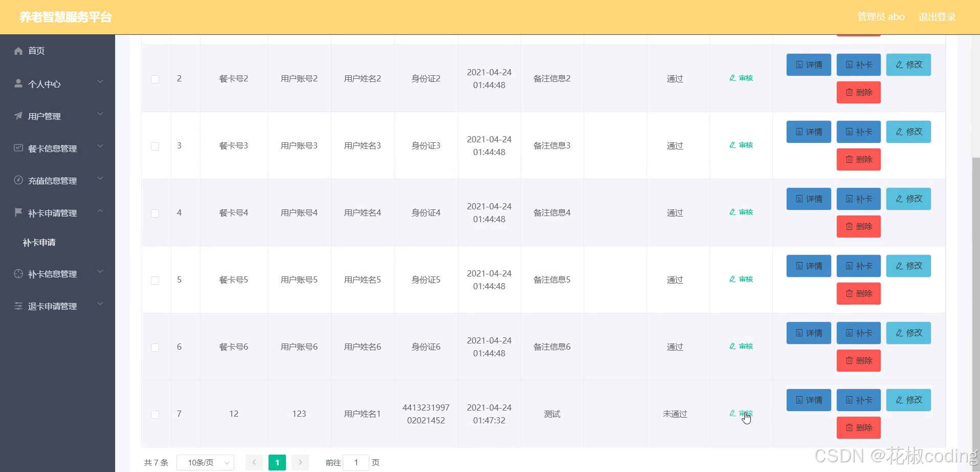Select the checkbox for row 5
The height and width of the screenshot is (472, 980).
[155, 280]
